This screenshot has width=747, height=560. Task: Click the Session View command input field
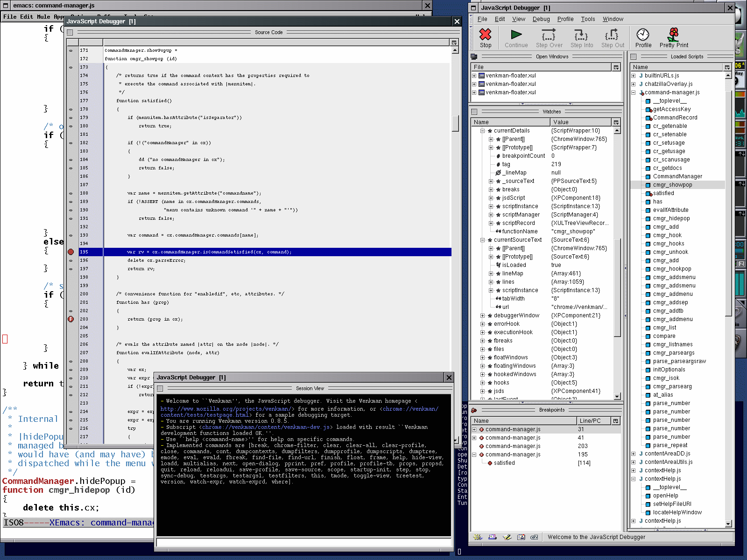[303, 542]
